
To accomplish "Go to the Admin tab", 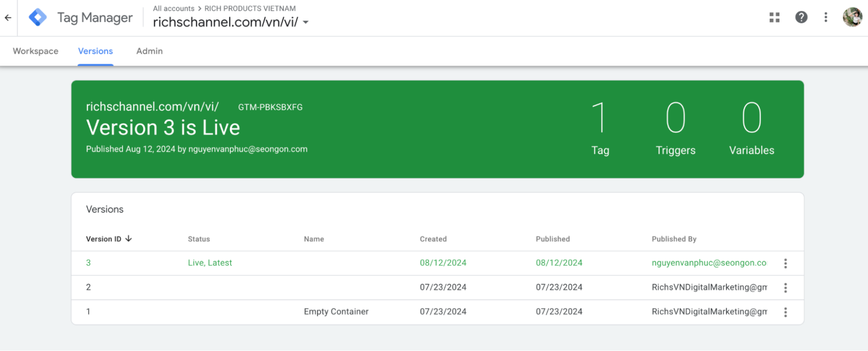I will click(x=150, y=51).
